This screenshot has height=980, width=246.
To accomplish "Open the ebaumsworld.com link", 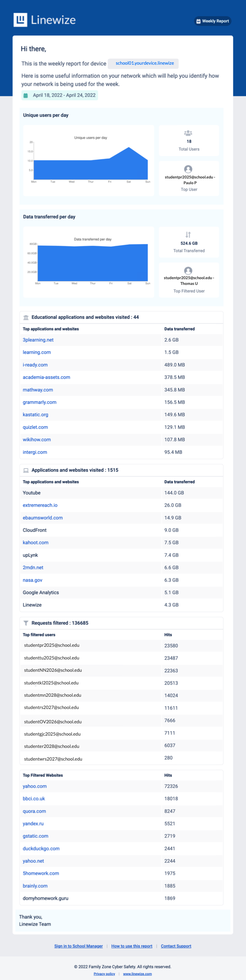I will pyautogui.click(x=43, y=518).
